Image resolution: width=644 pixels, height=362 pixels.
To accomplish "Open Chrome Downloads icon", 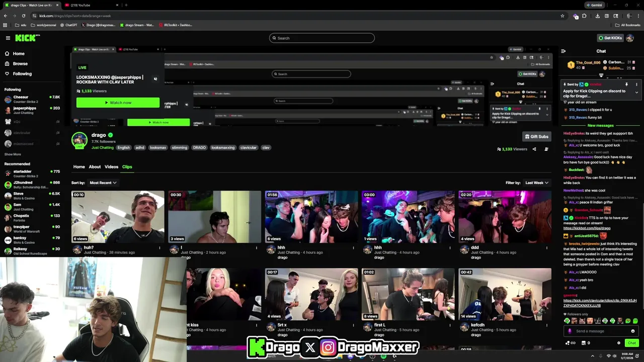I will pos(597,16).
